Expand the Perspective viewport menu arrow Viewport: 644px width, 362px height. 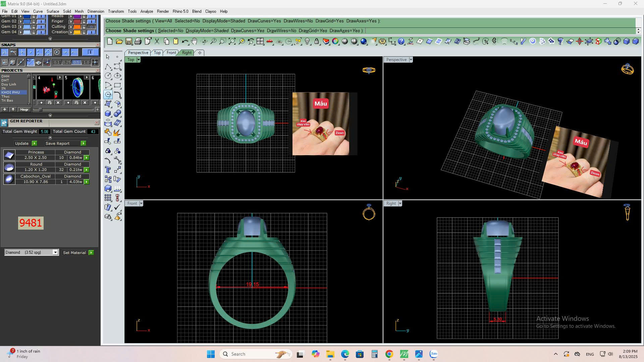click(x=411, y=60)
